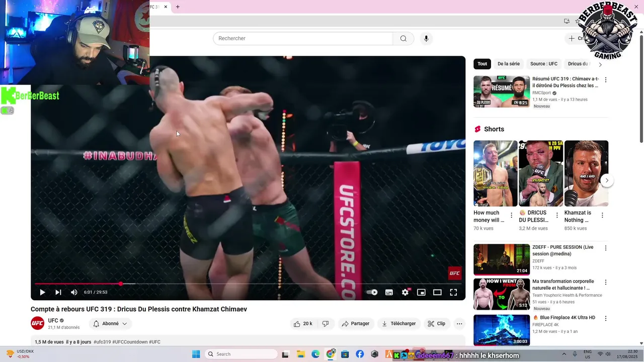Like the video with thumbs up
Image resolution: width=644 pixels, height=362 pixels.
(303, 324)
